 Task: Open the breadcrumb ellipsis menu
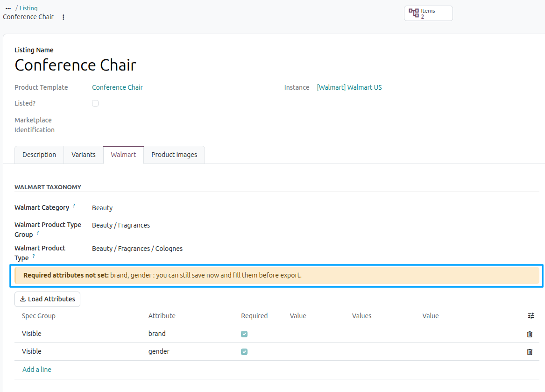[x=8, y=8]
